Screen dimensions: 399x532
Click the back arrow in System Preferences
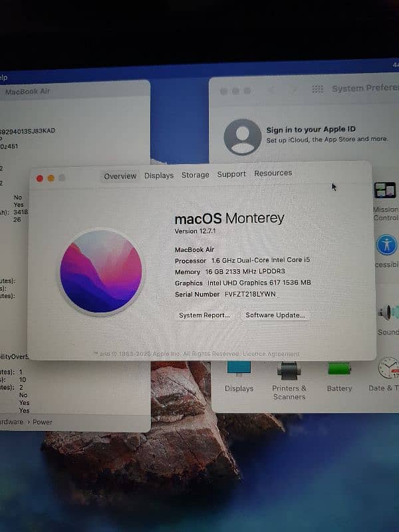[x=272, y=90]
